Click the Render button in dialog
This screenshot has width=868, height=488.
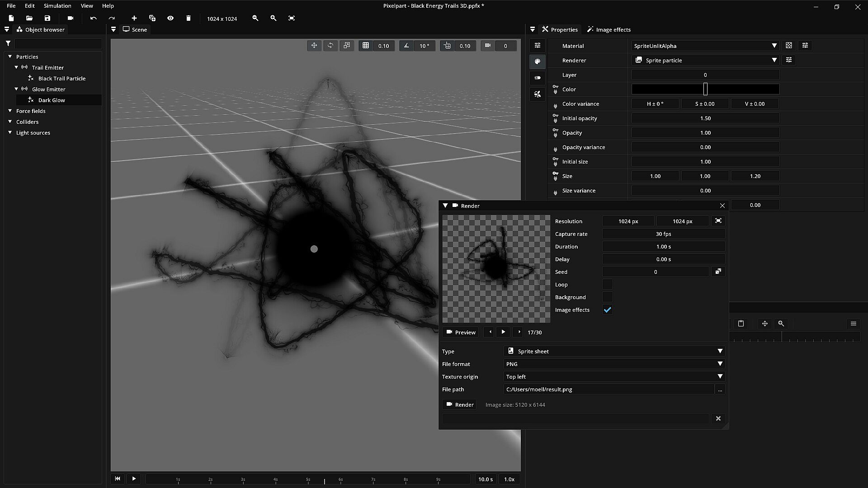click(460, 404)
